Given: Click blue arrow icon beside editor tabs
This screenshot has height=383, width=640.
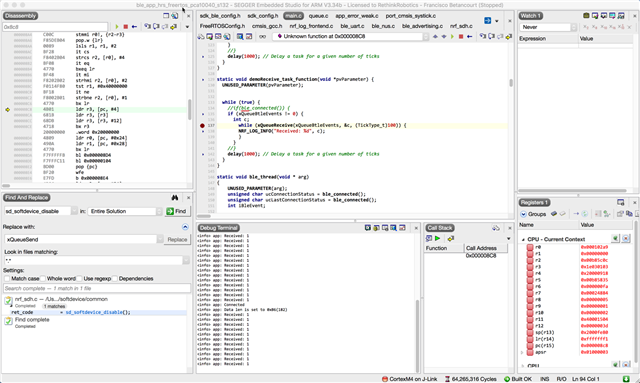Looking at the screenshot, I should pyautogui.click(x=487, y=20).
